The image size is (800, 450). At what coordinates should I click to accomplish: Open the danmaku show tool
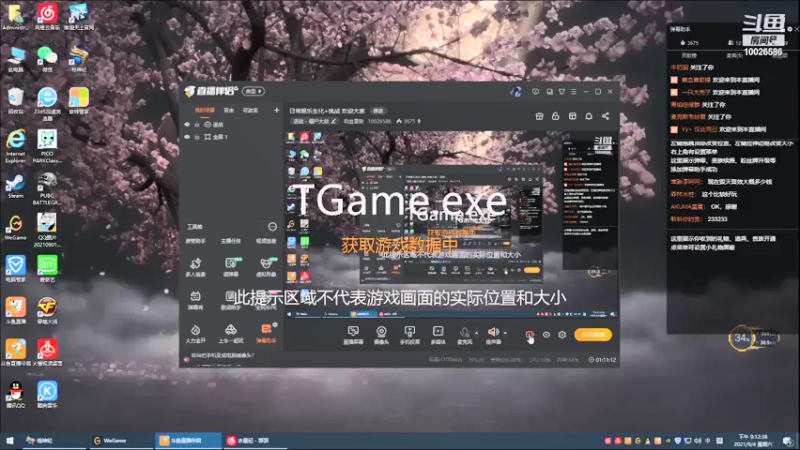[x=195, y=301]
